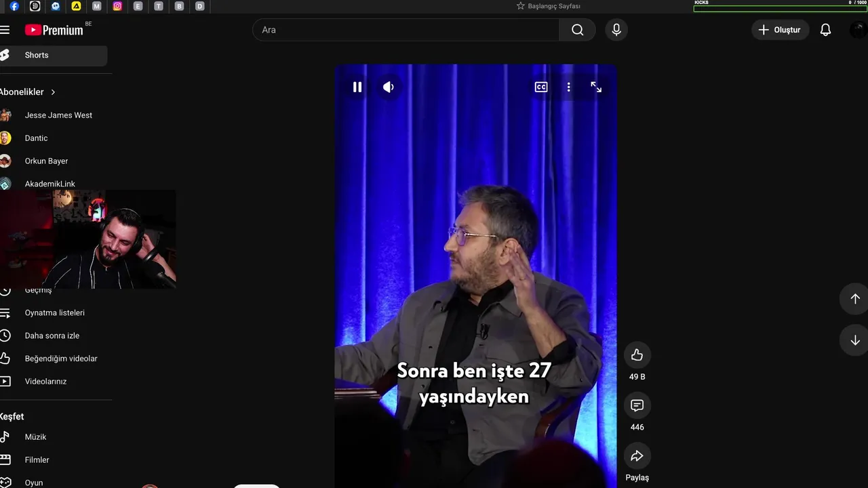The height and width of the screenshot is (488, 868).
Task: Click the Keşfet section heading
Action: (12, 417)
